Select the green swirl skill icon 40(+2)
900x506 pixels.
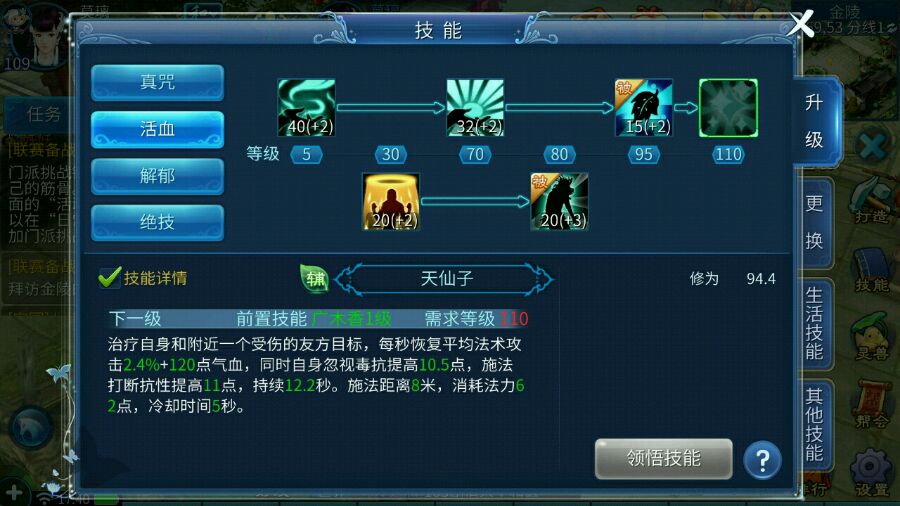tap(307, 108)
